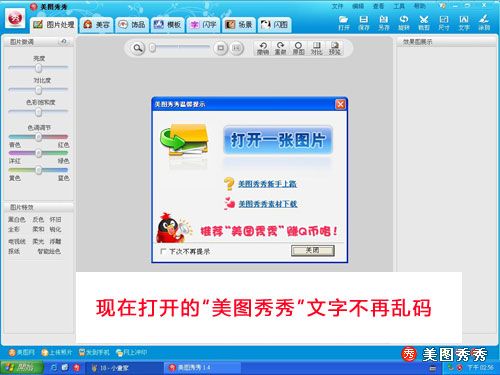The image size is (500, 375).
Task: Open the 编辑 menu
Action: pyautogui.click(x=358, y=6)
